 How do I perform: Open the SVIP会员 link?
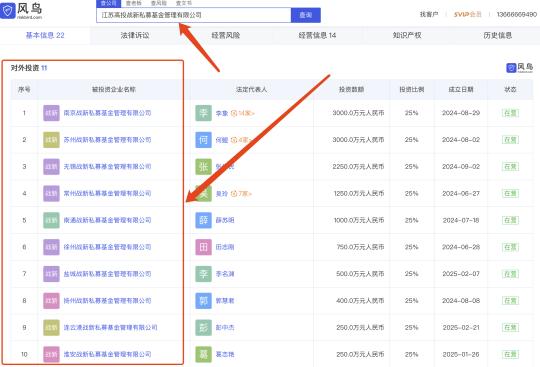click(467, 14)
